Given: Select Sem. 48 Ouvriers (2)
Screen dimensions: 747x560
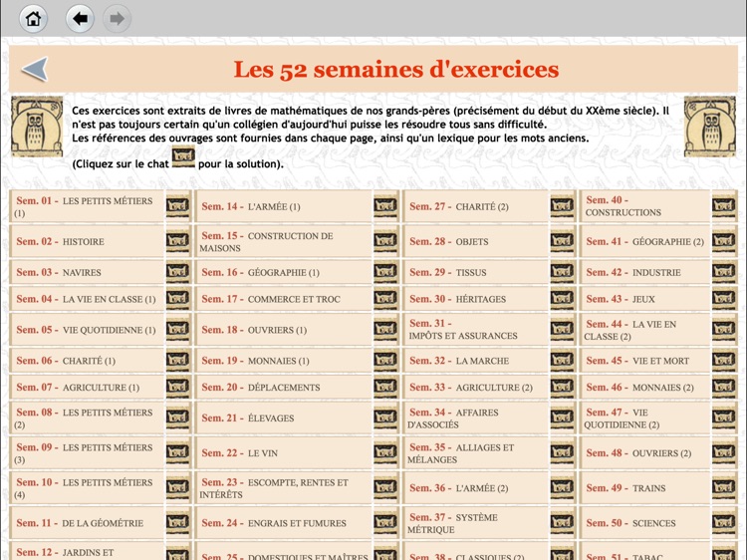Looking at the screenshot, I should click(645, 452).
